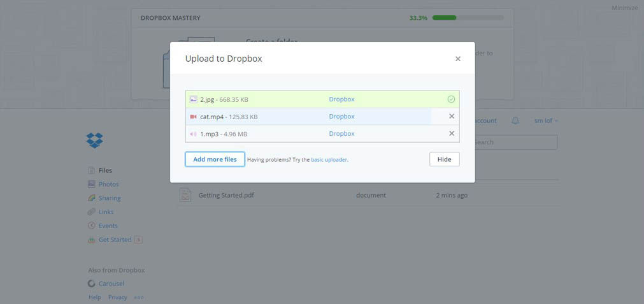
Task: Click the Add more files button
Action: (215, 159)
